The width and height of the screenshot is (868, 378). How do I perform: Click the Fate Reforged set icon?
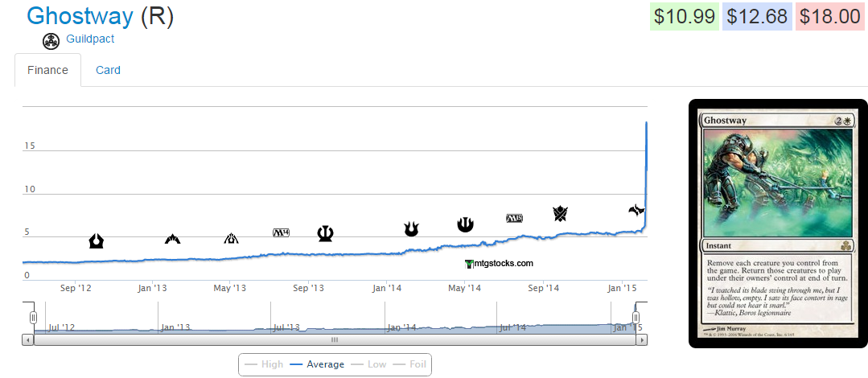click(636, 210)
